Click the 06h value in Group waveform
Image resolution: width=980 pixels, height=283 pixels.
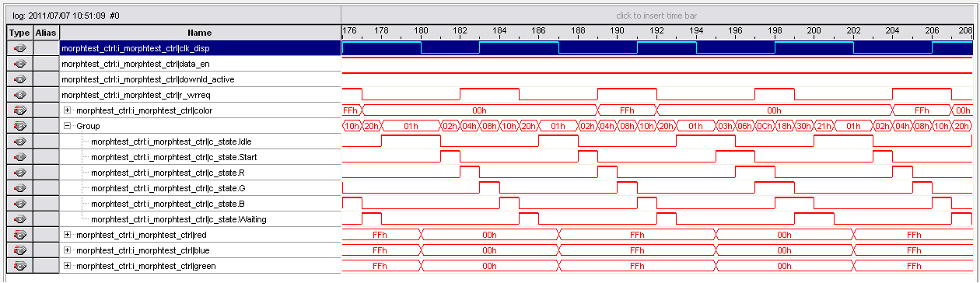[x=745, y=126]
